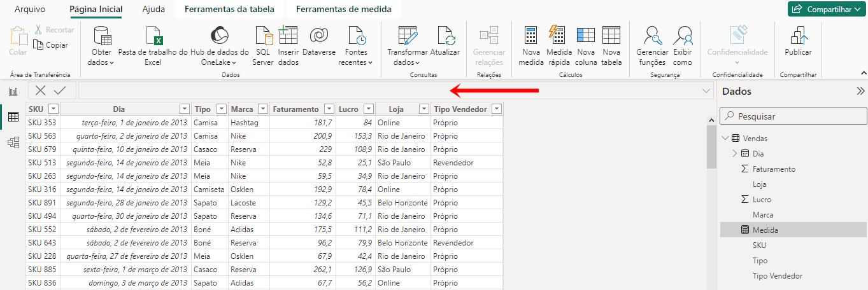Click the Compartilhar button
This screenshot has width=868, height=290.
coord(827,9)
